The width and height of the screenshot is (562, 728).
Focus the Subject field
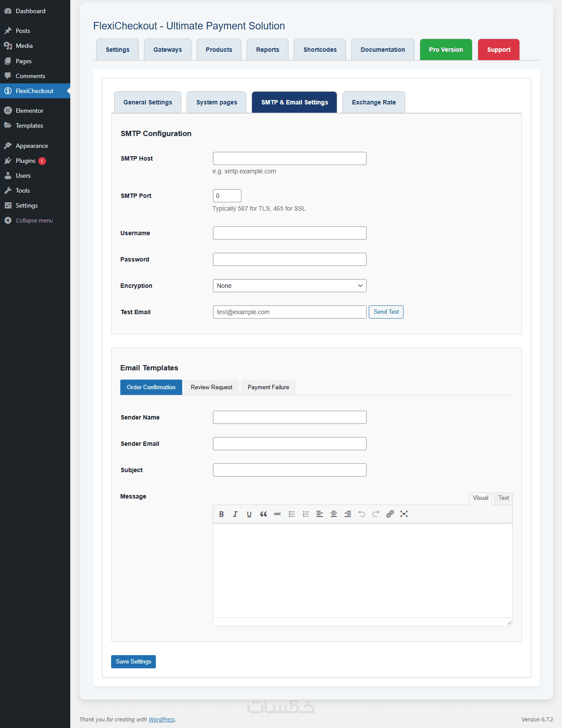[x=289, y=470]
